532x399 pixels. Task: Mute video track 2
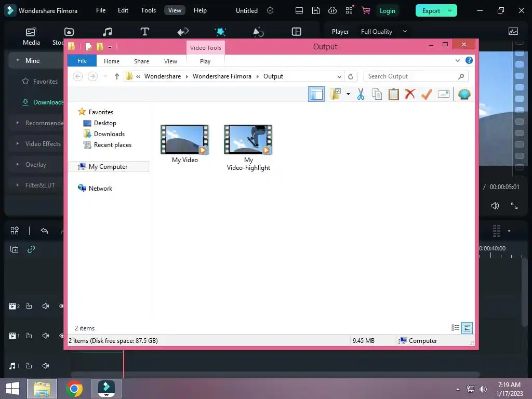pyautogui.click(x=46, y=306)
